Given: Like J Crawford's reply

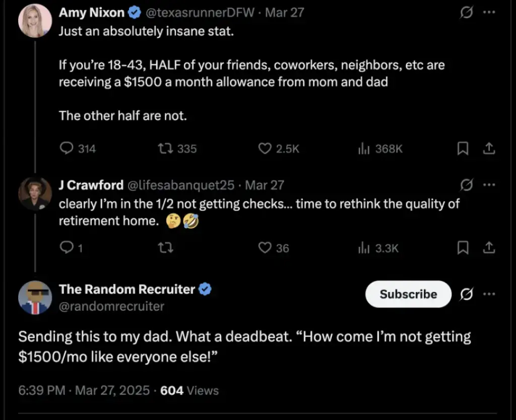Looking at the screenshot, I should (x=265, y=248).
